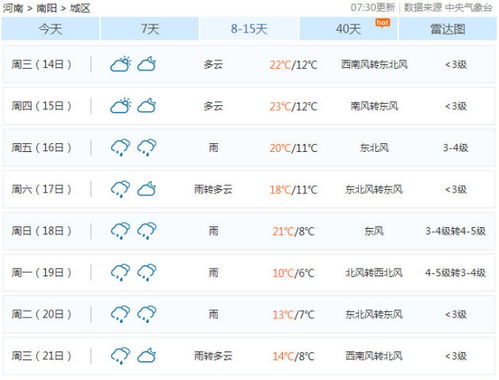The height and width of the screenshot is (380, 499).
Task: Click daytime partly sunny icon for 周三 14日
Action: [121, 64]
